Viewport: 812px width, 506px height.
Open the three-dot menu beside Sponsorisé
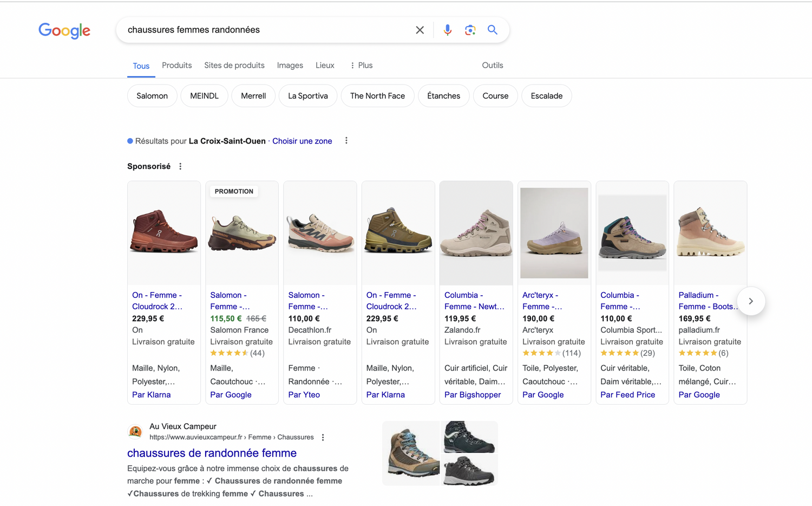(180, 166)
